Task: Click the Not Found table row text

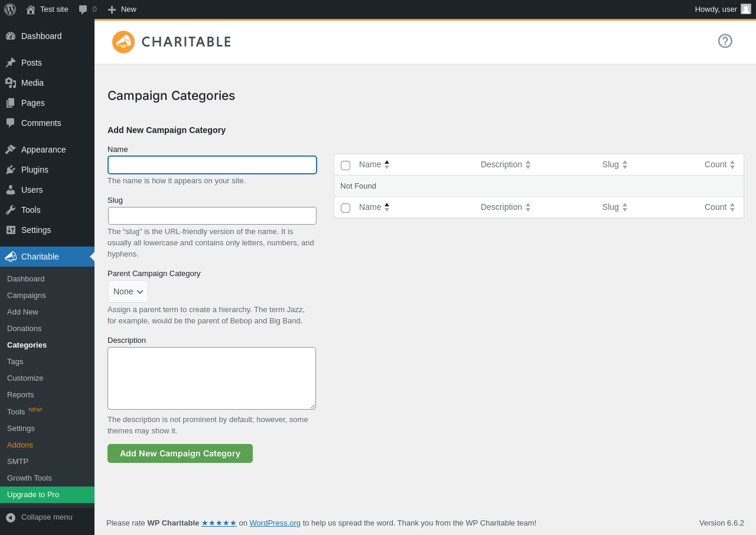Action: [358, 186]
